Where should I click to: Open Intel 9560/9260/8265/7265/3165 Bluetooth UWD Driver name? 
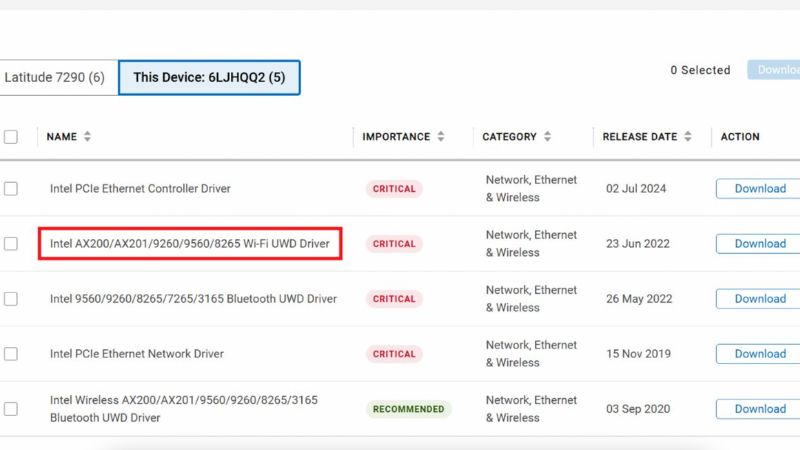[193, 299]
